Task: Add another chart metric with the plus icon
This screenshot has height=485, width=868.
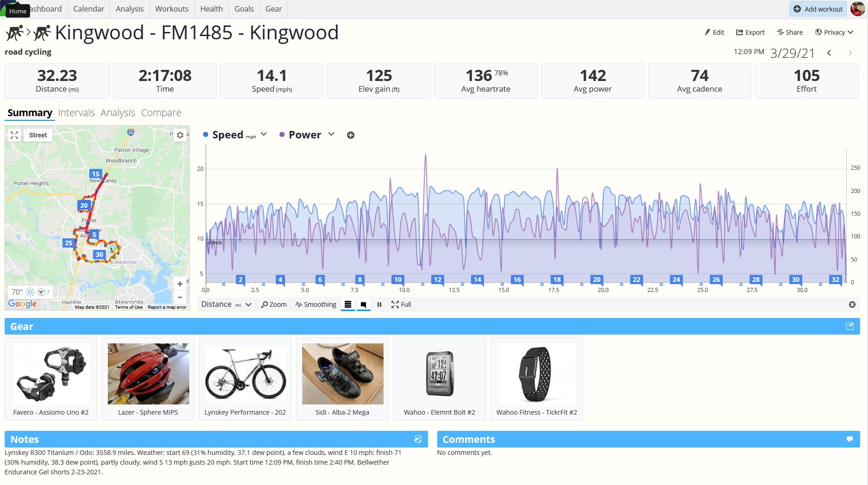Action: [351, 135]
